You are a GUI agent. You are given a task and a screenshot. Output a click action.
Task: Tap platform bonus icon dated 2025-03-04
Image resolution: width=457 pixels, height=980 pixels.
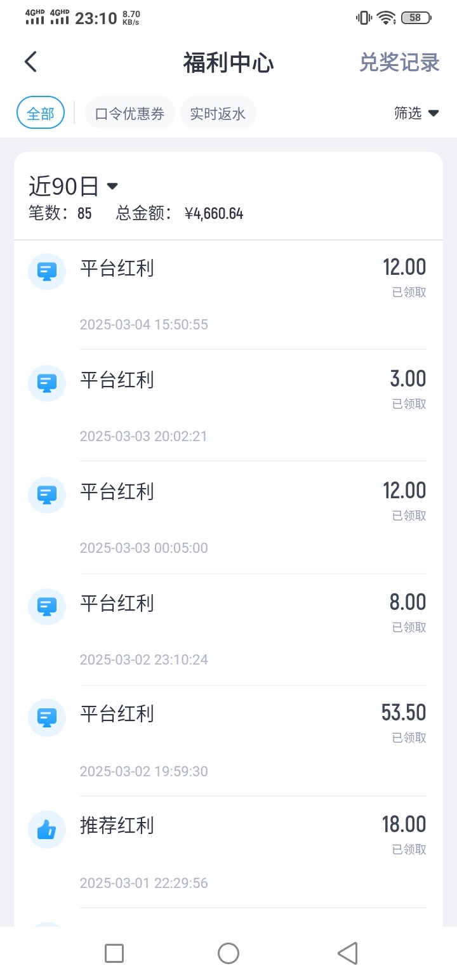click(x=47, y=272)
